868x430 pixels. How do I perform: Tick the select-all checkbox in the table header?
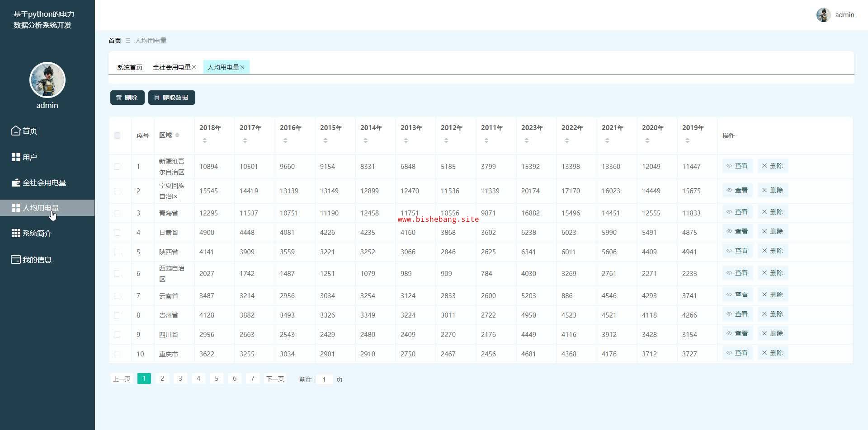point(117,136)
